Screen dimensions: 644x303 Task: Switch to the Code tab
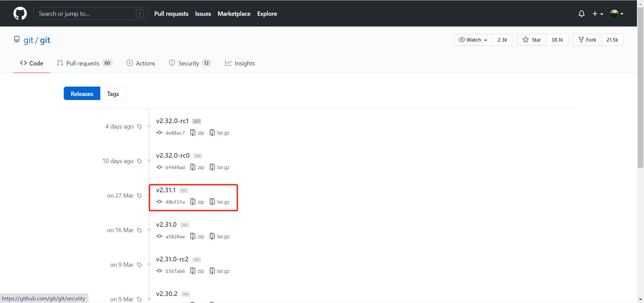coord(32,63)
